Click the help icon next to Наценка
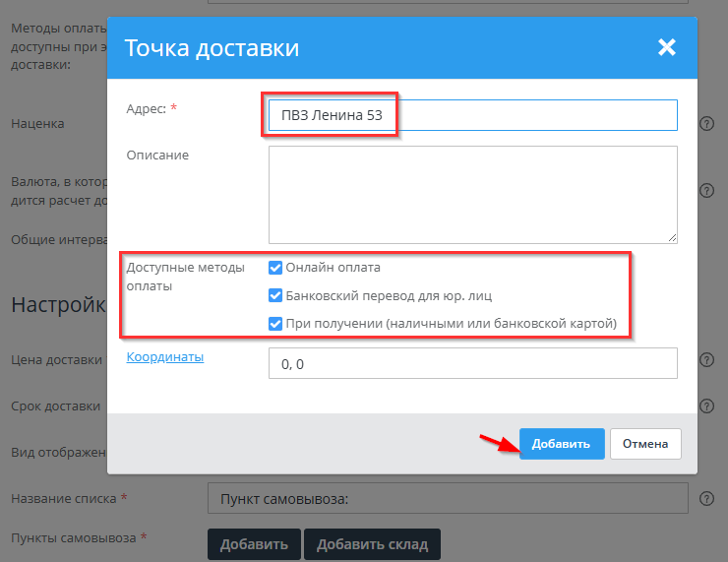 coord(705,124)
